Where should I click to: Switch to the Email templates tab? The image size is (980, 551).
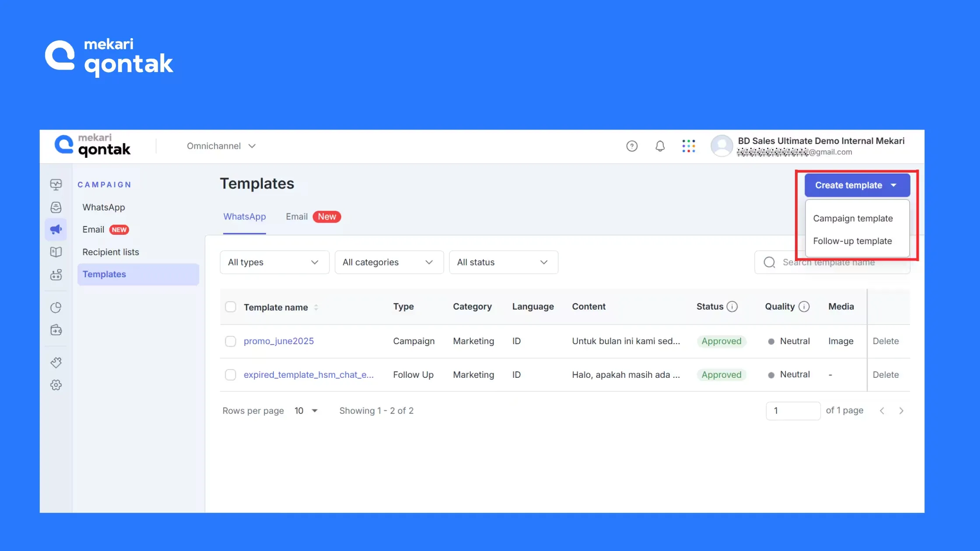click(297, 217)
